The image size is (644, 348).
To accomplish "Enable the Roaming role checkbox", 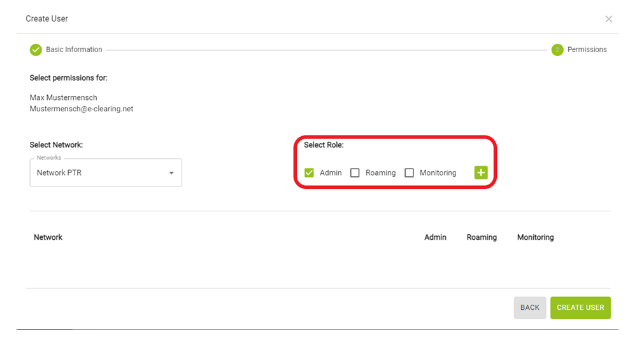I will coord(355,173).
